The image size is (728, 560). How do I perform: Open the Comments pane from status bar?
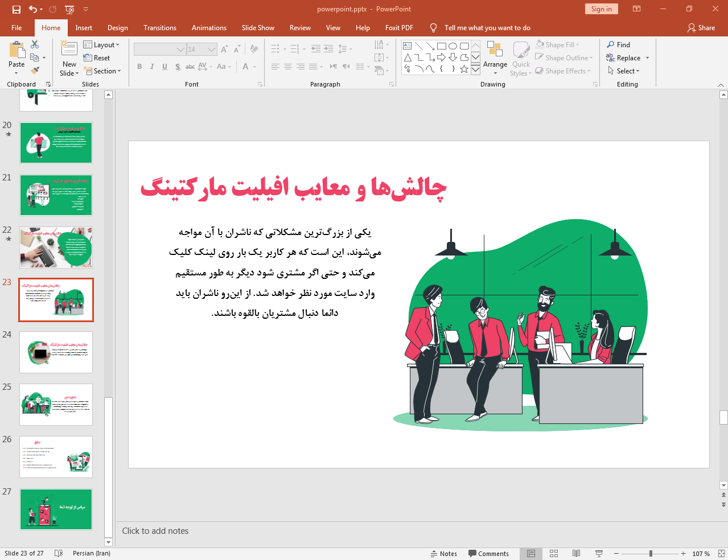click(488, 554)
